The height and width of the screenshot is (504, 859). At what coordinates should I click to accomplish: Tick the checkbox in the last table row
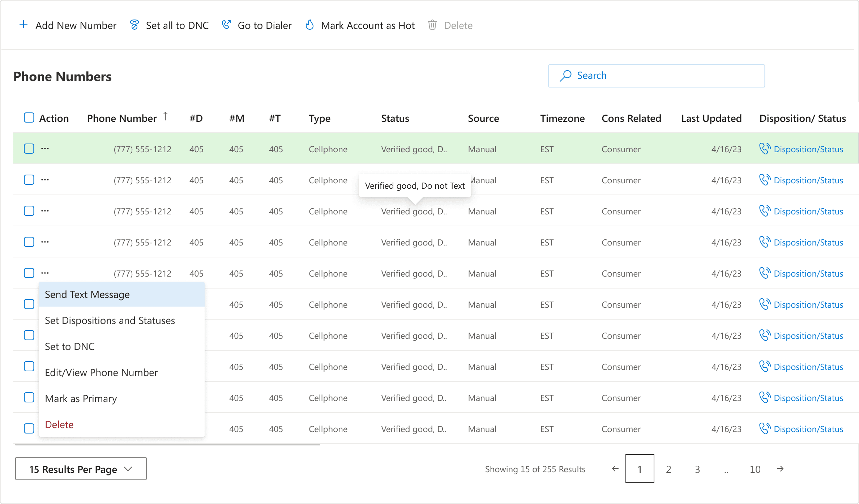tap(29, 428)
